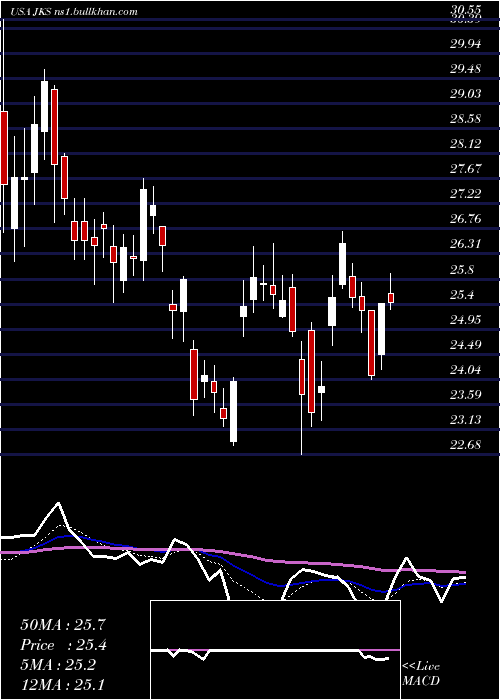
Task: Click the <<Live MACD label
Action: click(421, 674)
